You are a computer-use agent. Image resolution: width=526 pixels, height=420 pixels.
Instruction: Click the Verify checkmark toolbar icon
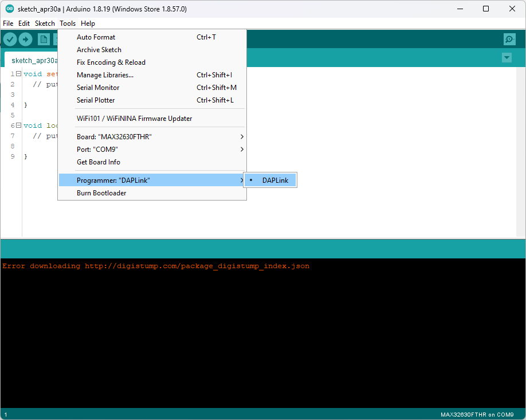(10, 39)
